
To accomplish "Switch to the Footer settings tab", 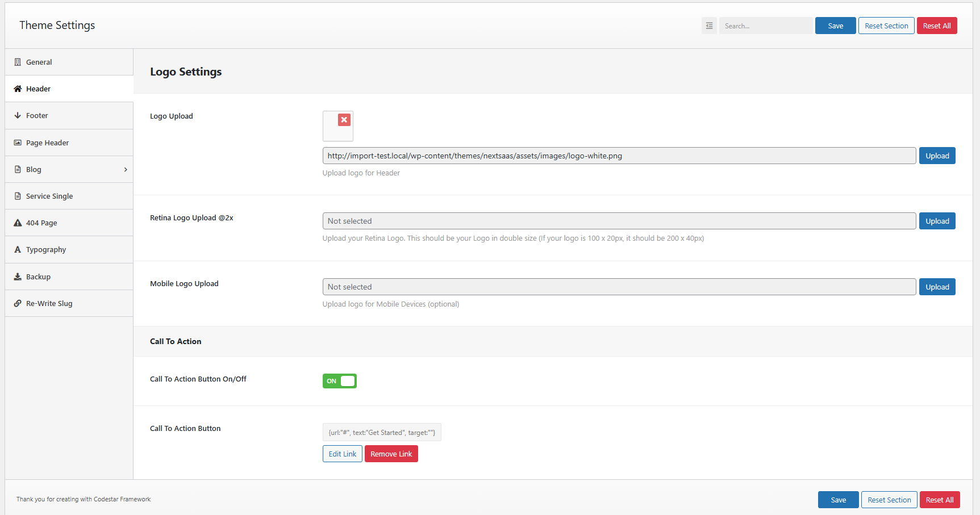I will pyautogui.click(x=37, y=115).
